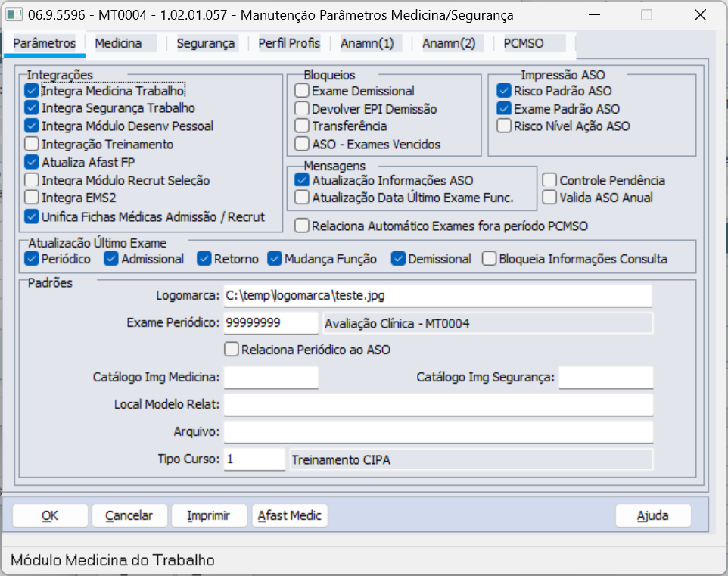Click the Imprimir button
The image size is (728, 576).
(209, 515)
